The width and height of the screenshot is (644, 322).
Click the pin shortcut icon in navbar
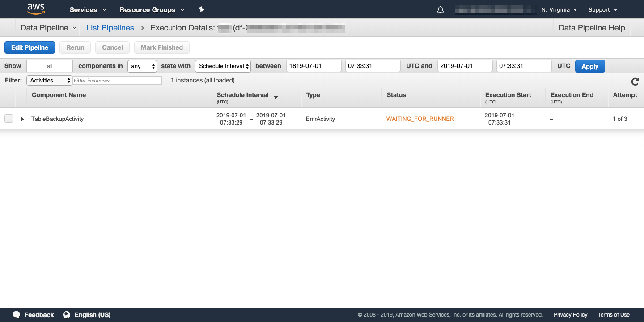coord(201,9)
